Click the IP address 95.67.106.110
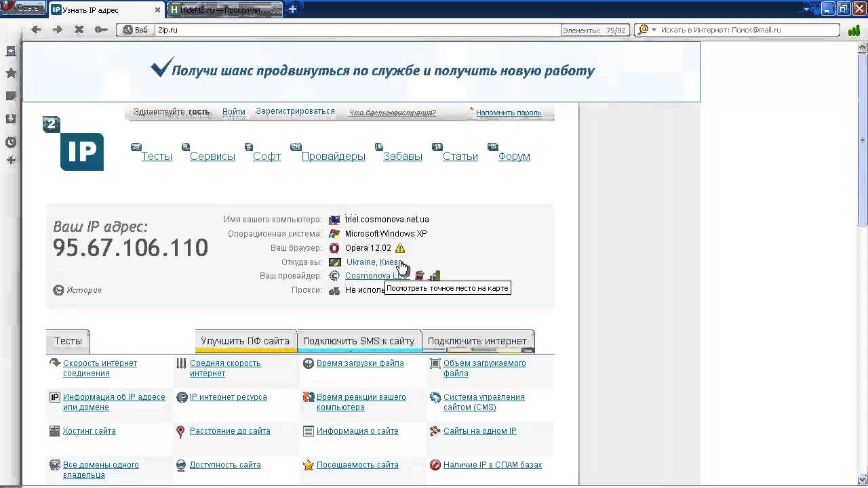Image resolution: width=868 pixels, height=488 pixels. (x=131, y=247)
